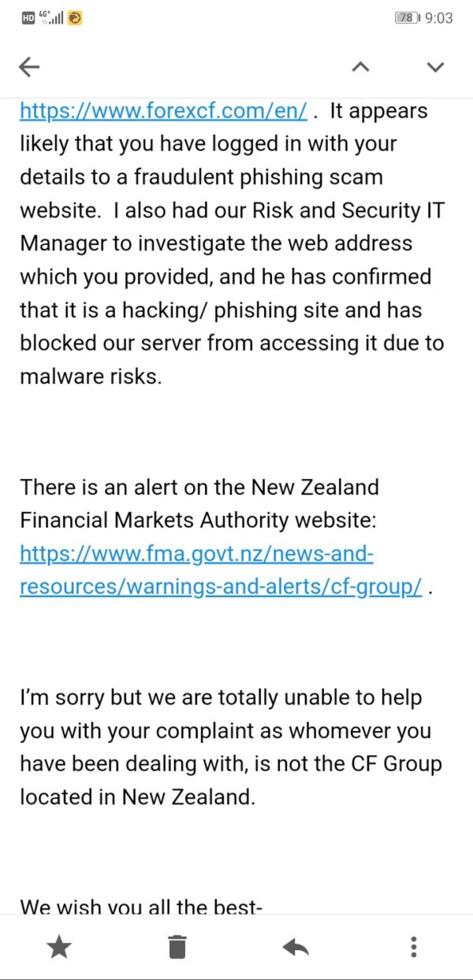This screenshot has height=980, width=473.
Task: Tap the back arrow to leave email
Action: click(29, 68)
